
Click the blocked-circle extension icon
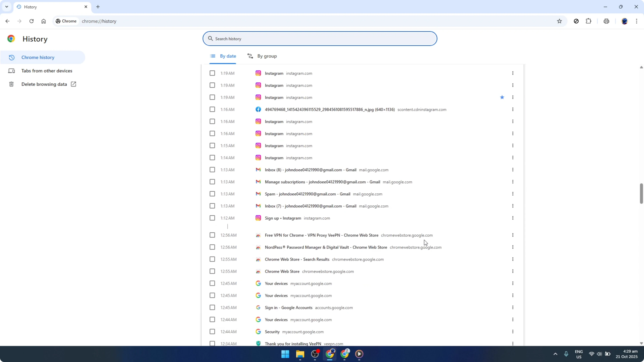pos(576,21)
